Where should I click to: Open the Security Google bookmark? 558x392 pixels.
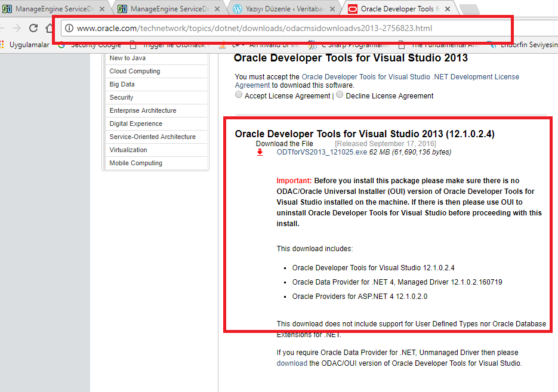click(x=96, y=44)
